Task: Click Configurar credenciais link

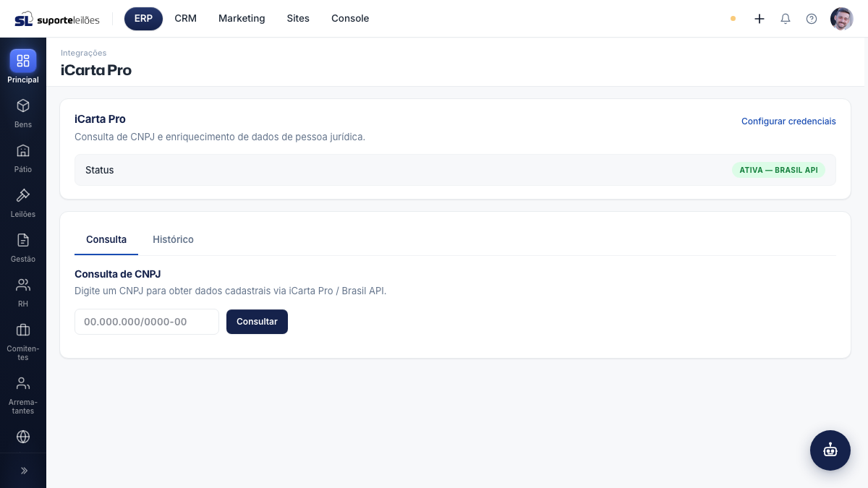Action: coord(788,121)
